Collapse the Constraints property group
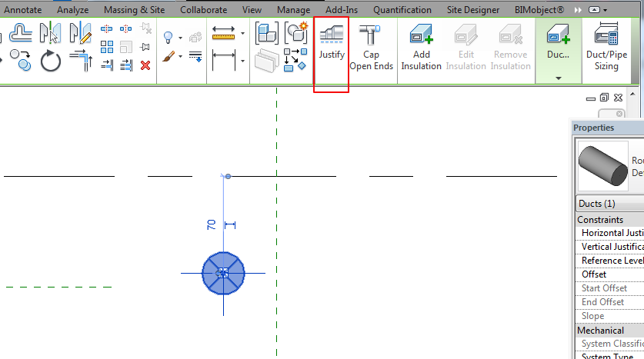Image resolution: width=644 pixels, height=359 pixels. point(610,220)
